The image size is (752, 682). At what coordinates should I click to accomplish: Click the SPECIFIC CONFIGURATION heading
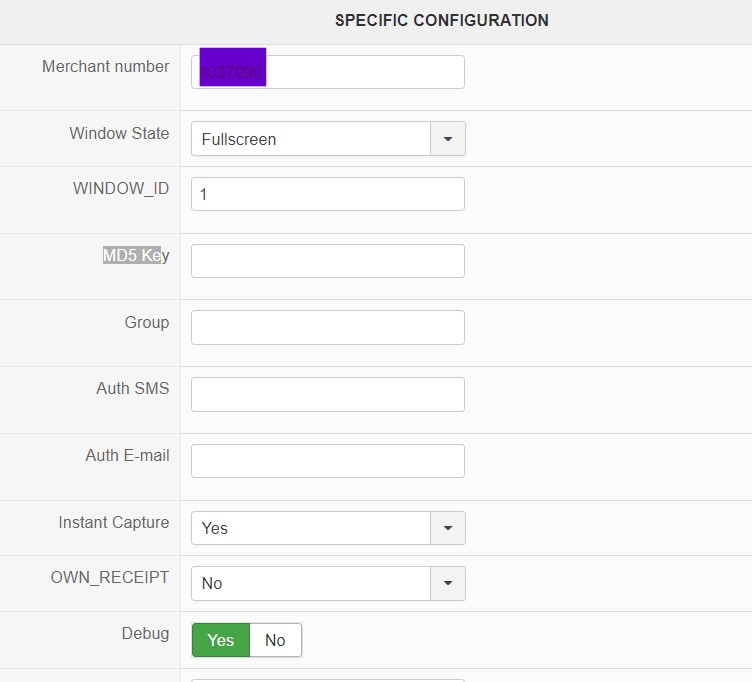[x=441, y=20]
